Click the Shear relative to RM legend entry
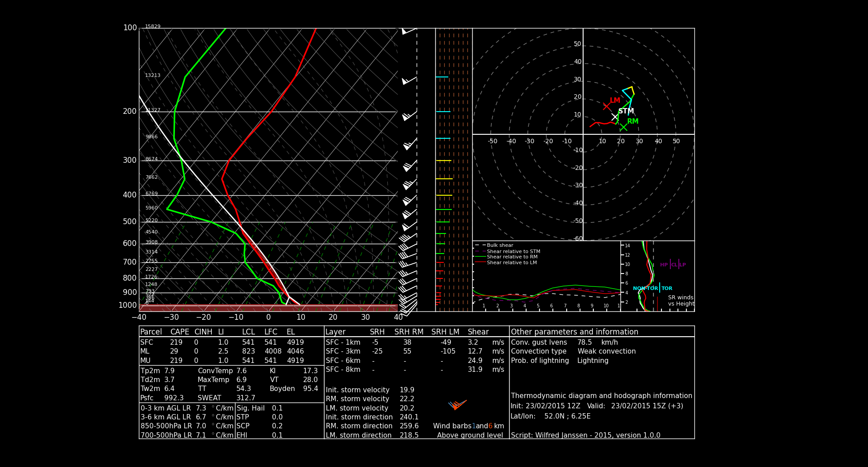The height and width of the screenshot is (467, 868). pyautogui.click(x=506, y=257)
